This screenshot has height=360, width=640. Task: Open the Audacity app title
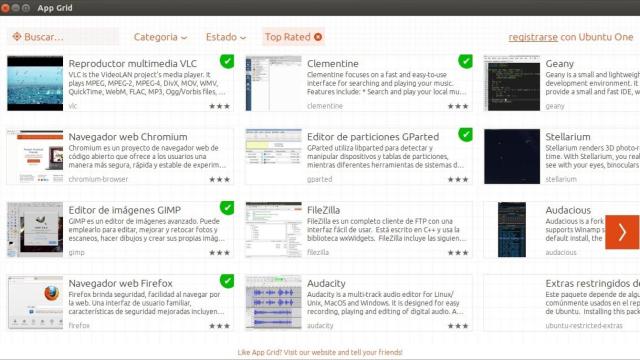(x=326, y=283)
